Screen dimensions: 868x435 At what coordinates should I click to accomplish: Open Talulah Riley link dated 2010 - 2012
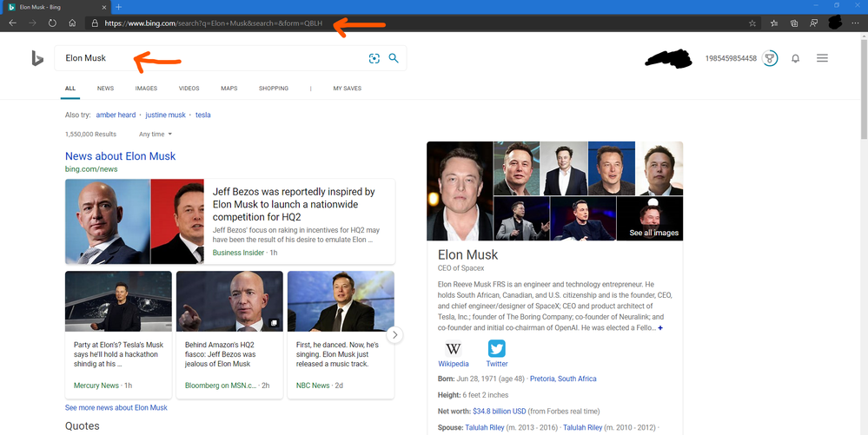(582, 428)
